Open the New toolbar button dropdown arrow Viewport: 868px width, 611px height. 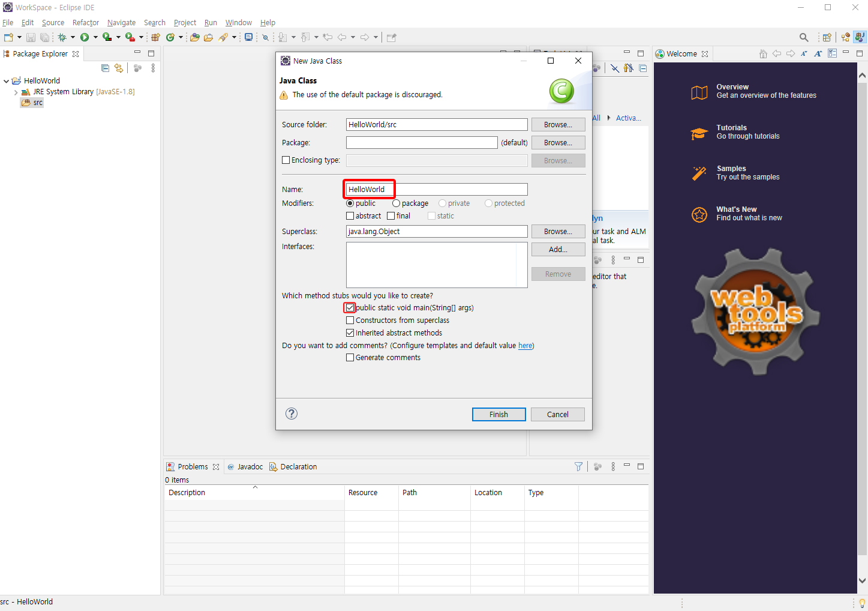(x=19, y=37)
